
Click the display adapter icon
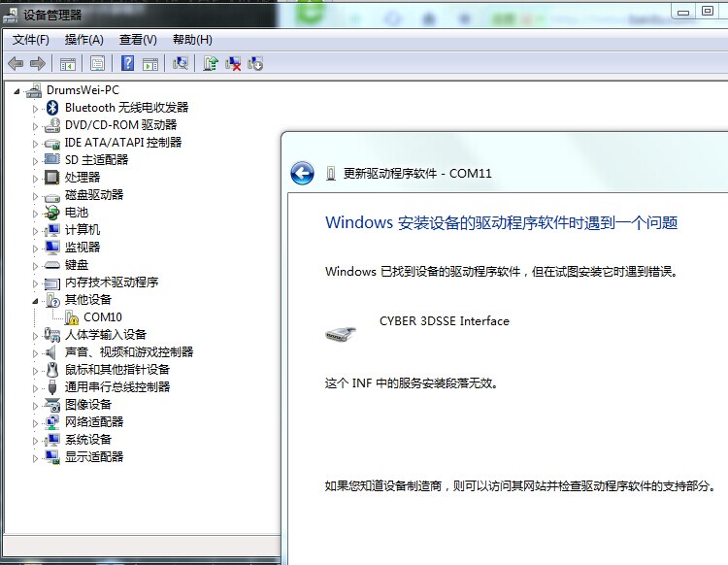click(52, 457)
